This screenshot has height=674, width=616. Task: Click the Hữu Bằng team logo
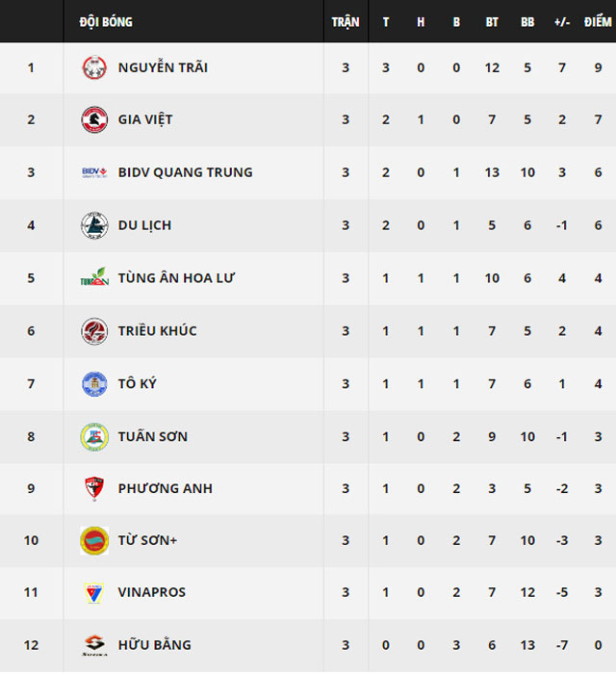(x=93, y=645)
